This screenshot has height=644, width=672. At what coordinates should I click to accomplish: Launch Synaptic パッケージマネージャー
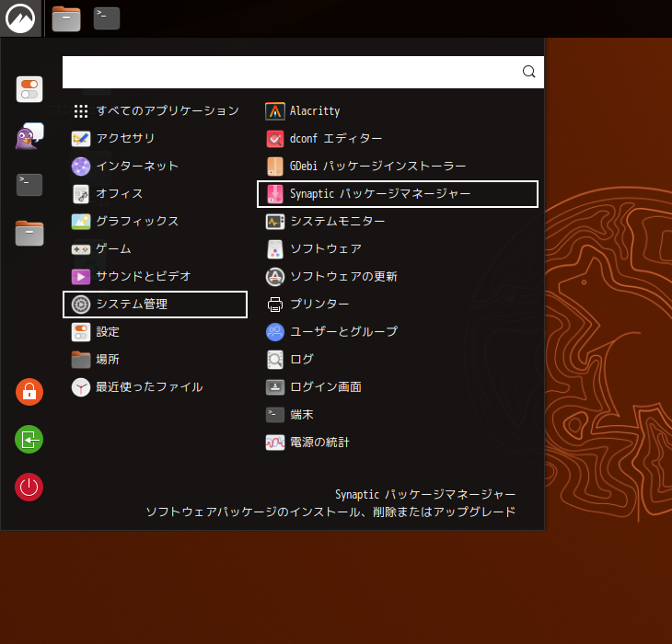pos(398,194)
